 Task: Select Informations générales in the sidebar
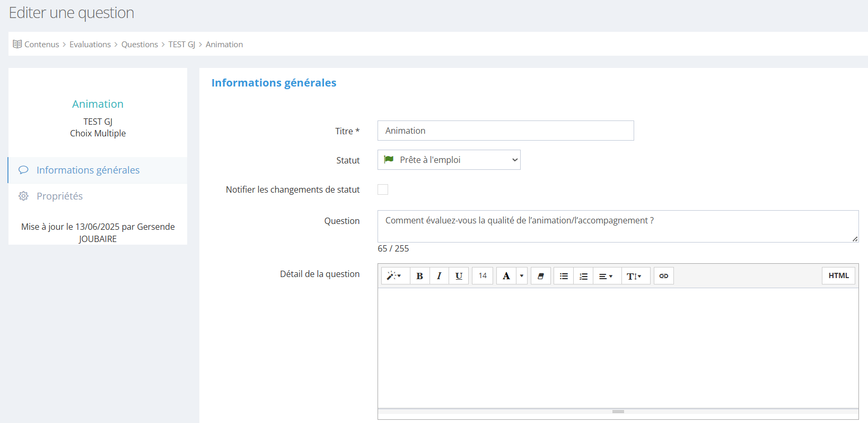click(88, 170)
